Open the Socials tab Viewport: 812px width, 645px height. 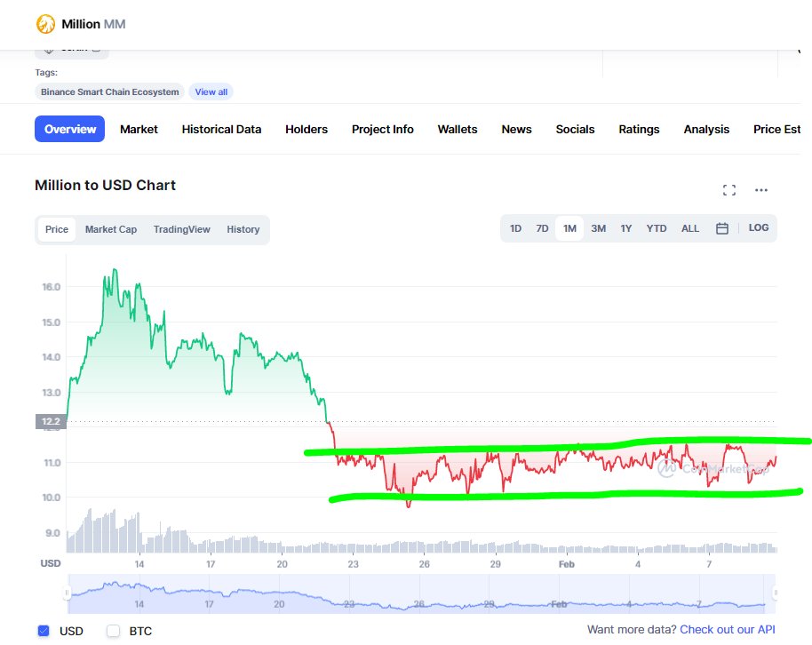point(575,130)
